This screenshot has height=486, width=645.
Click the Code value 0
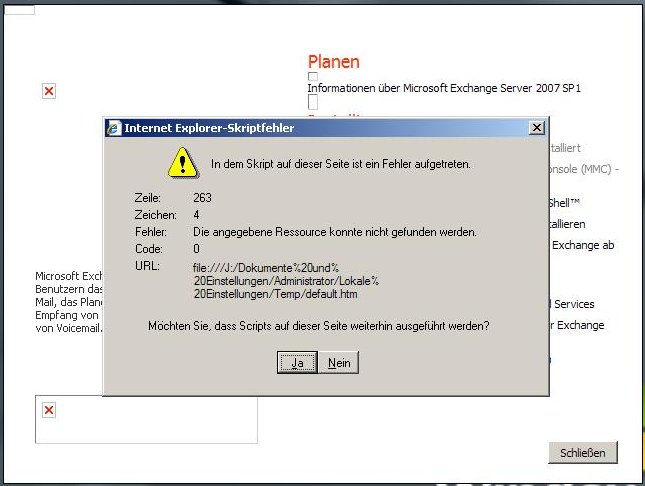pos(197,249)
